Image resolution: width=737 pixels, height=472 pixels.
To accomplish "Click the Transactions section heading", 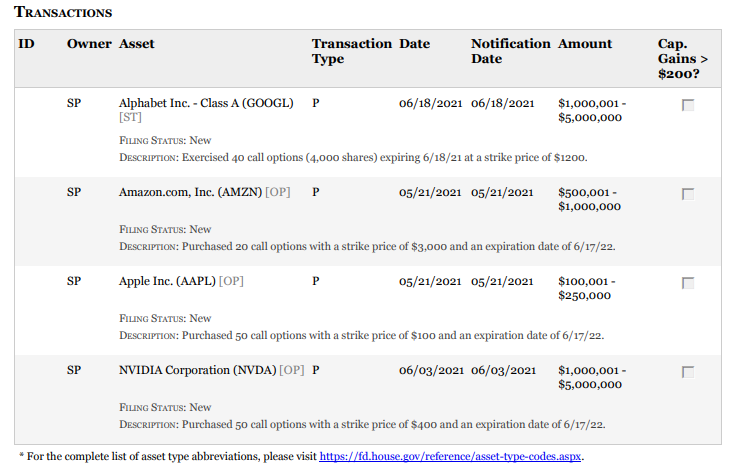I will tap(63, 12).
